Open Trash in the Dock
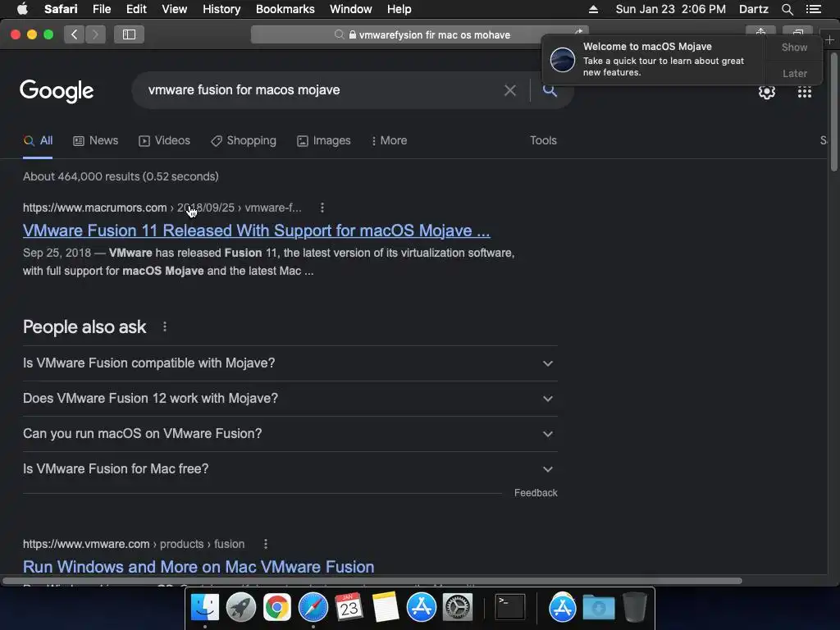Viewport: 840px width, 630px height. (634, 608)
